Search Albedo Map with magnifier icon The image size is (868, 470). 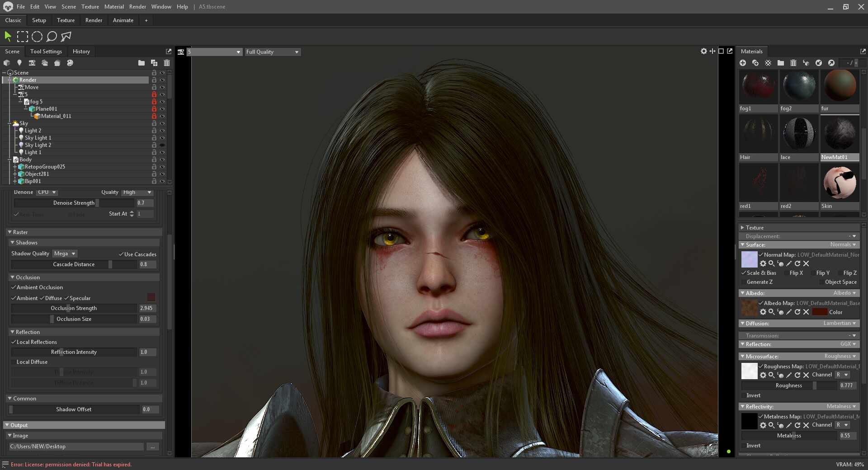click(772, 312)
